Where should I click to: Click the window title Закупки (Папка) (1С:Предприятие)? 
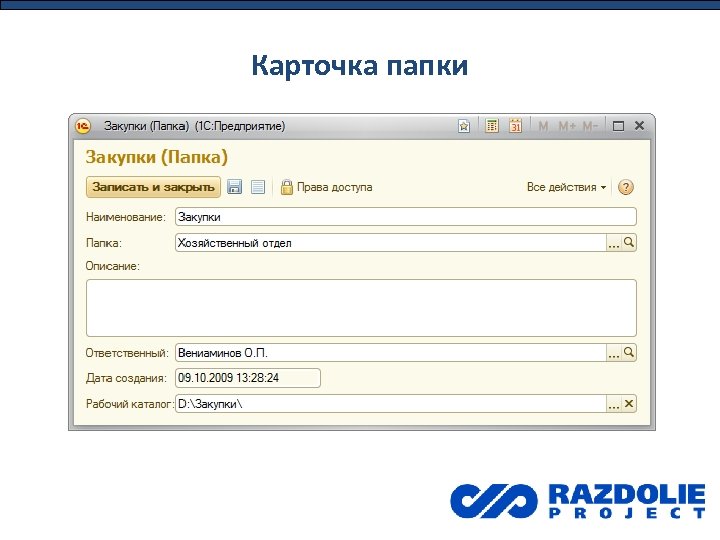[194, 126]
